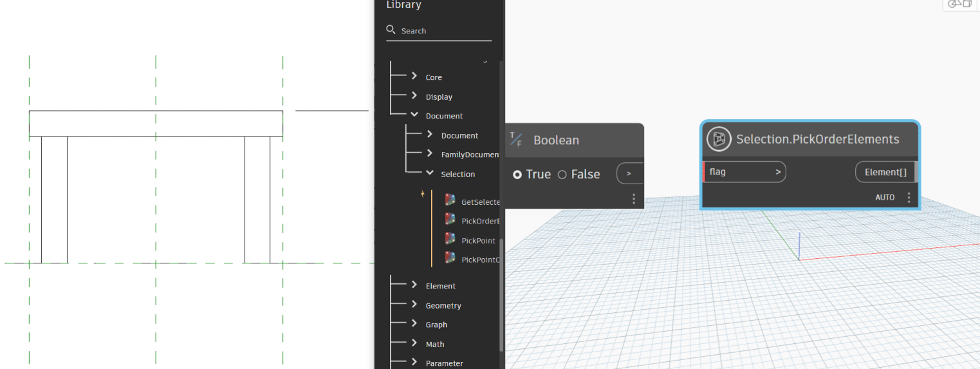Click the library Search field
Screen dimensions: 980x369
click(x=444, y=31)
